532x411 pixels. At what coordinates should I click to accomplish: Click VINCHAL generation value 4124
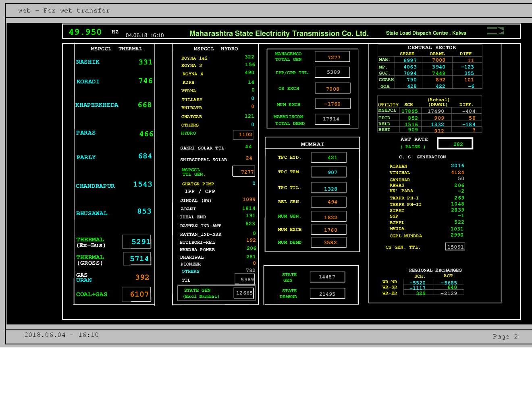click(x=457, y=172)
